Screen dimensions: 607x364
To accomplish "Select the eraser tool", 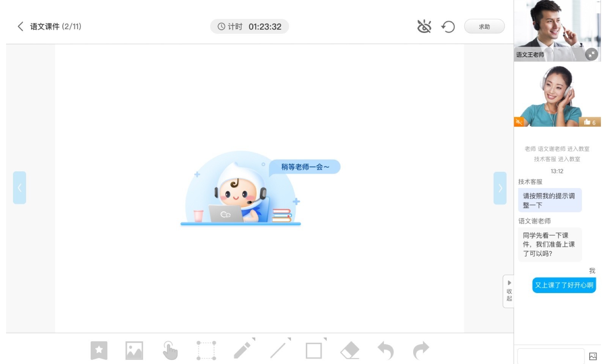I will 350,350.
